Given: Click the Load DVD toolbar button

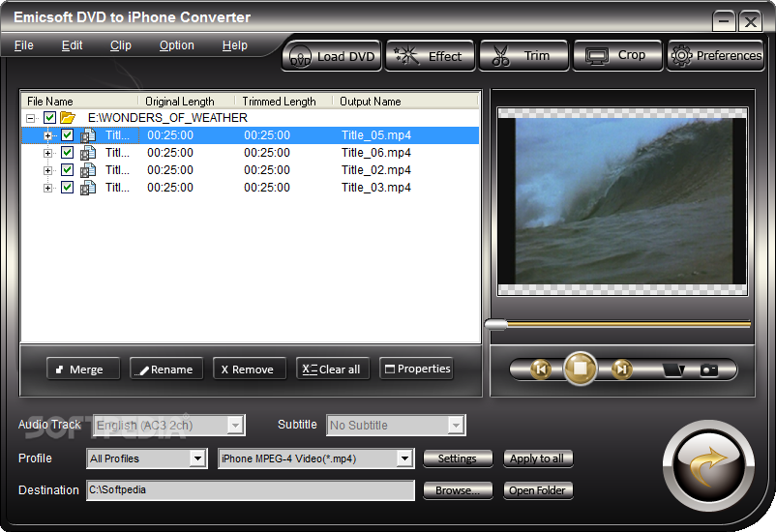Looking at the screenshot, I should [332, 56].
